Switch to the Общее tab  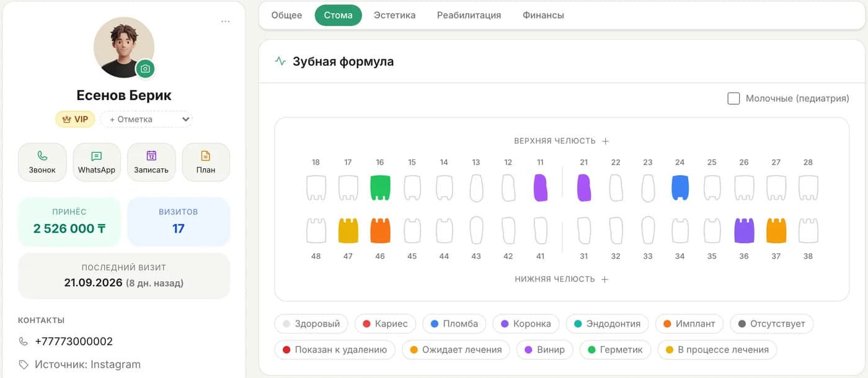tap(286, 15)
